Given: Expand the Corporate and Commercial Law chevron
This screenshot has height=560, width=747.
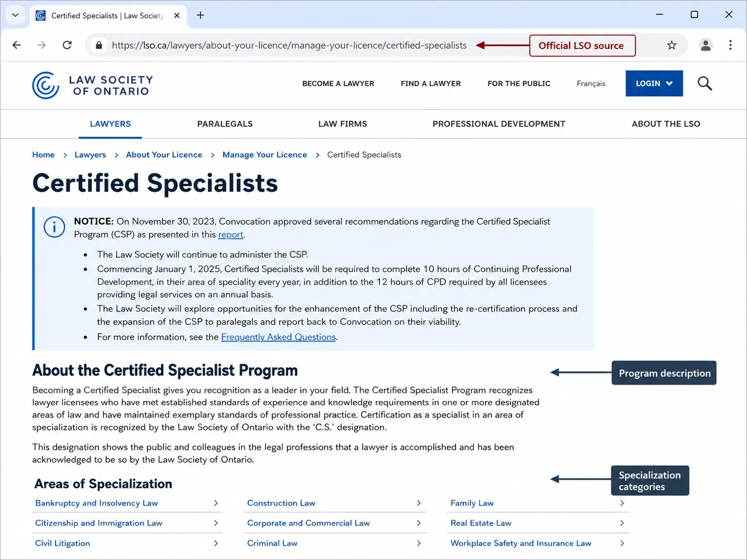Looking at the screenshot, I should point(419,523).
